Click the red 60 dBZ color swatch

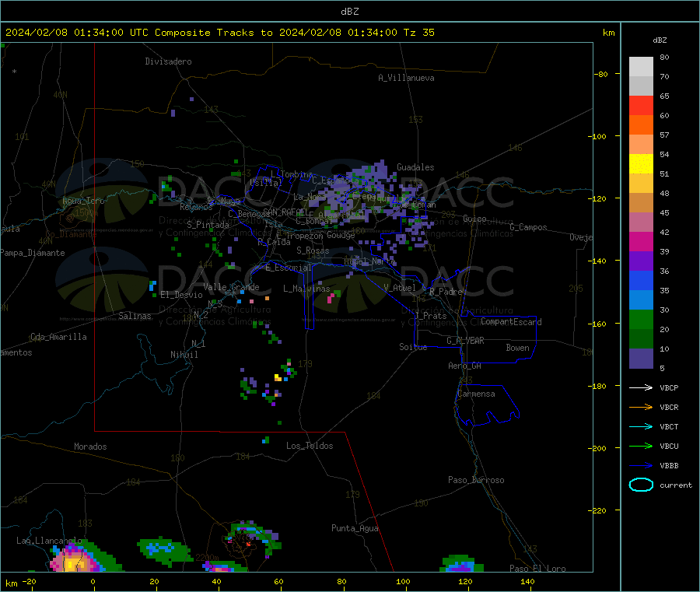(641, 105)
